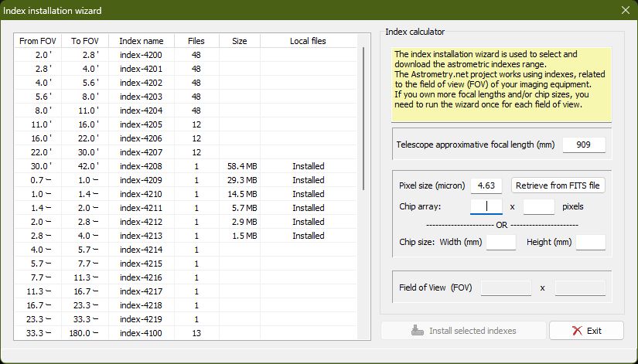Select the index-4200 row
Viewport: 638px width, 364px height.
coord(142,55)
